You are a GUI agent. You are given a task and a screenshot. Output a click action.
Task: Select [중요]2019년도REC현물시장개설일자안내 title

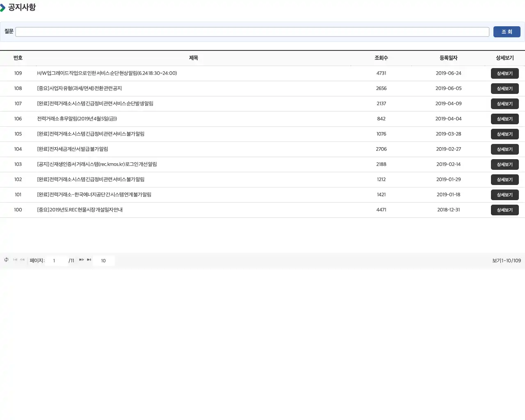[80, 210]
